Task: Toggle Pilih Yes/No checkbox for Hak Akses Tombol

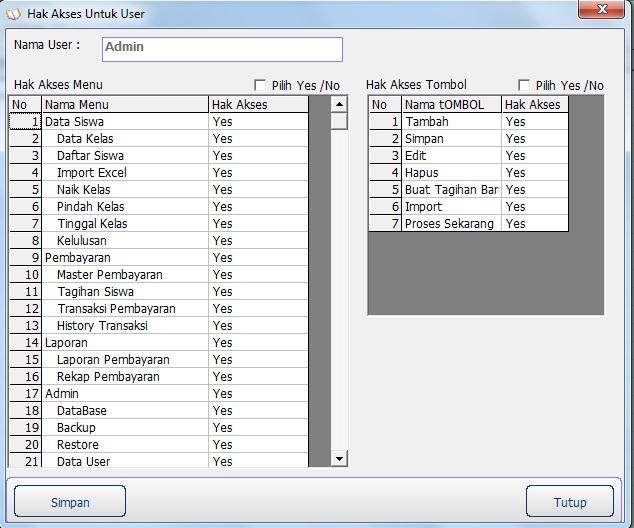Action: pos(524,86)
